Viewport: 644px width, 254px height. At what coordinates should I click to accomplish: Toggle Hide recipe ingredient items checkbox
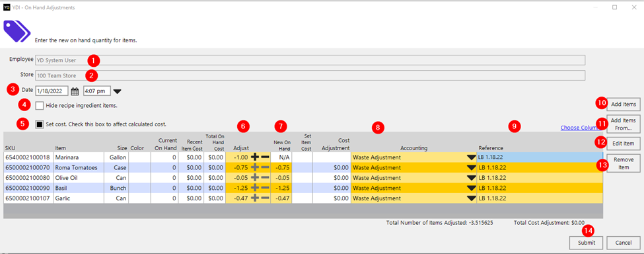(x=40, y=106)
